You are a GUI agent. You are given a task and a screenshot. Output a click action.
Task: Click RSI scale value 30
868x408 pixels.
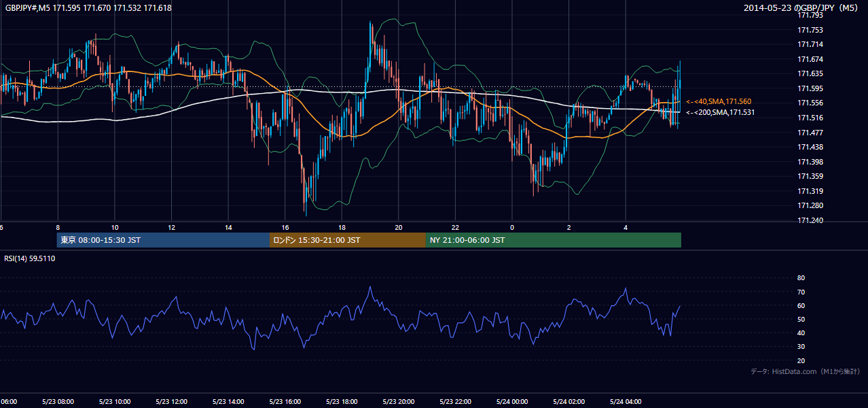[x=801, y=347]
